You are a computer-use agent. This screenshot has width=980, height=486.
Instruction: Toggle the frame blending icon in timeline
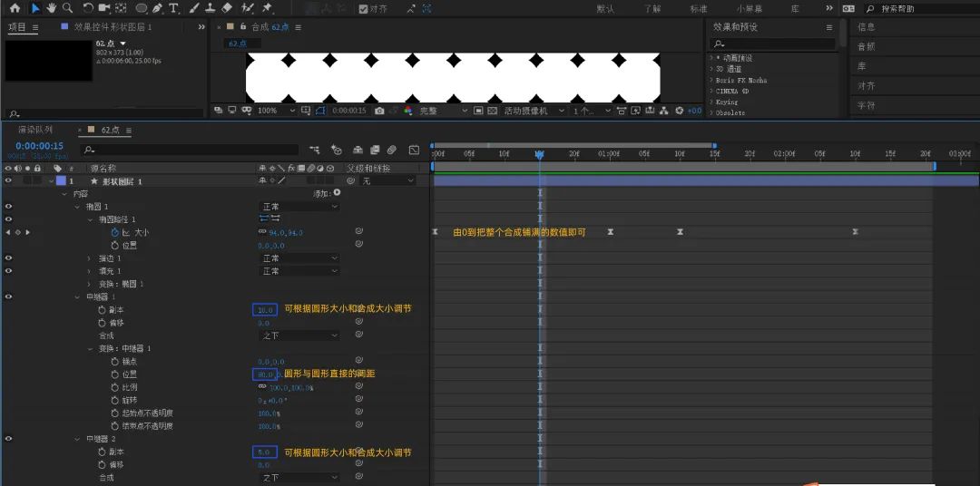pos(375,150)
